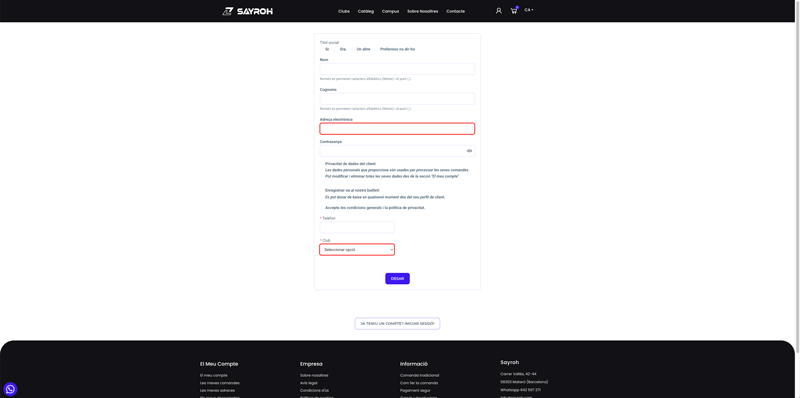Click the Títol social label
800x398 pixels.
click(x=329, y=42)
